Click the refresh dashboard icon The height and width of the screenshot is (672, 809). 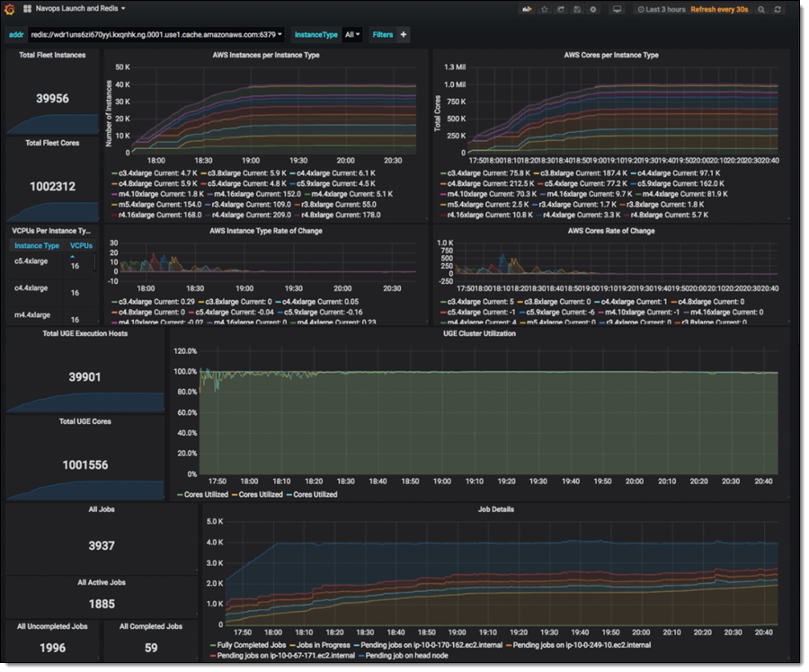coord(778,9)
